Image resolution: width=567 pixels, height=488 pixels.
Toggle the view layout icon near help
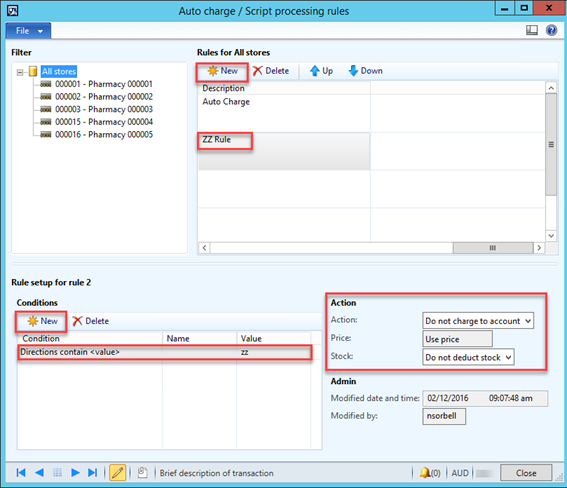point(532,30)
